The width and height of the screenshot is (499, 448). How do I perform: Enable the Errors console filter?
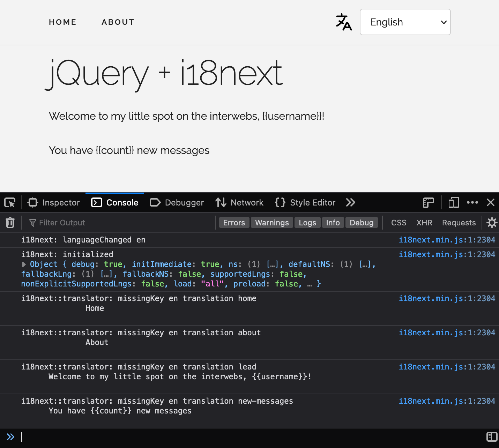[x=234, y=222]
